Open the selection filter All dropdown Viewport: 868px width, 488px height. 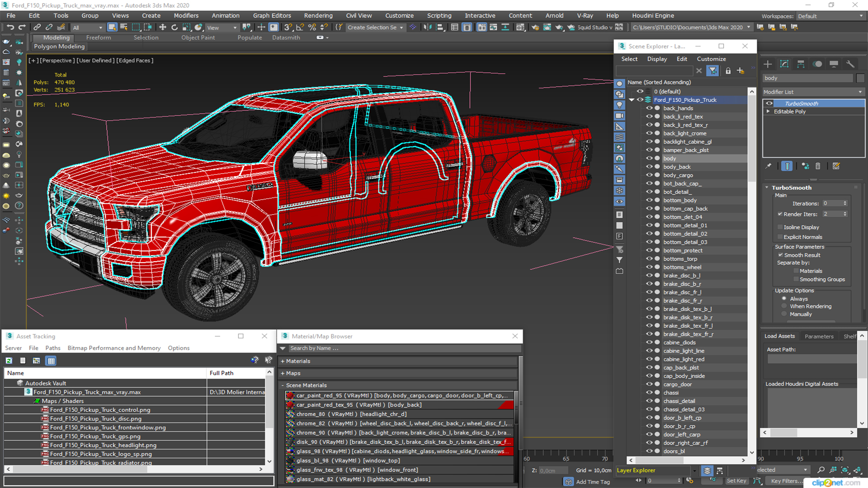pos(88,28)
